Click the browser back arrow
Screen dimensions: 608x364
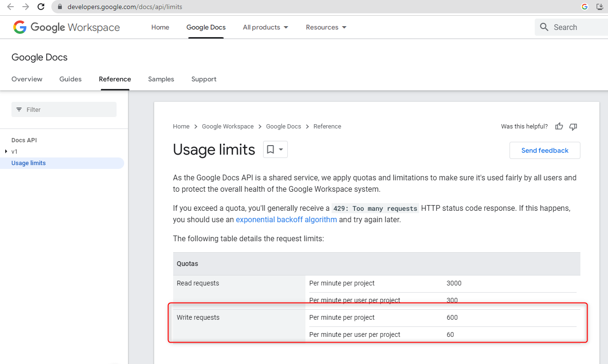pos(10,7)
